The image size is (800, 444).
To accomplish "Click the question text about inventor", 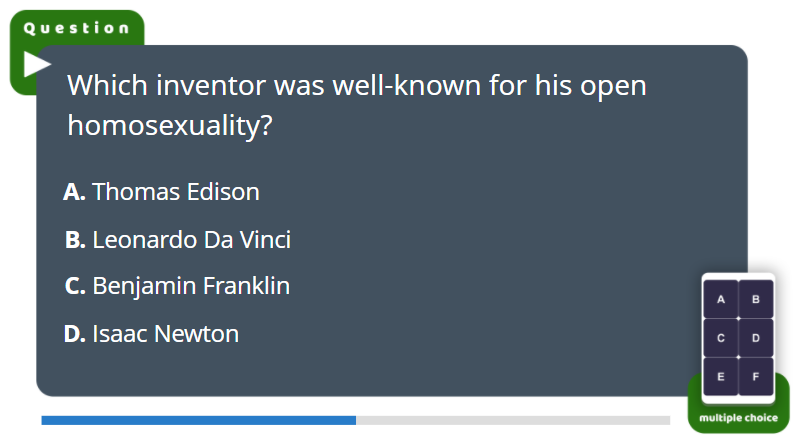I will pyautogui.click(x=357, y=105).
